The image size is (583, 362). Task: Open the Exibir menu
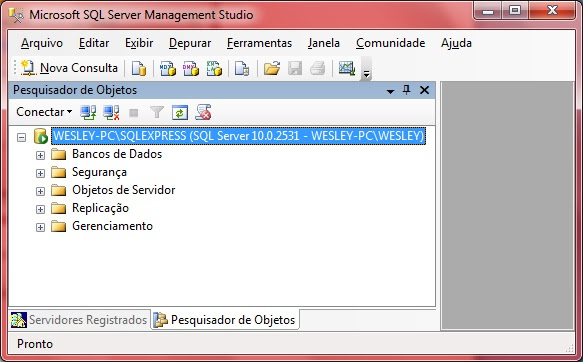tap(139, 43)
